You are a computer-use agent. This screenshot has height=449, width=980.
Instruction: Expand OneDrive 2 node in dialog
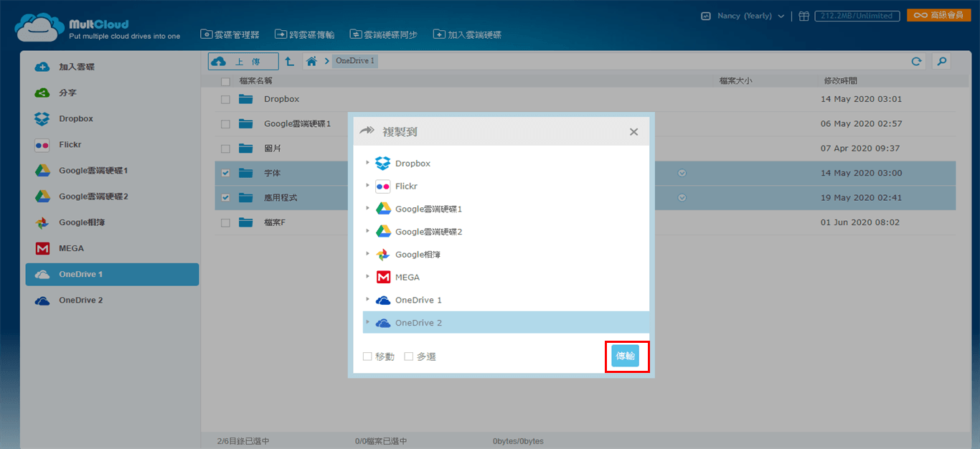tap(368, 322)
